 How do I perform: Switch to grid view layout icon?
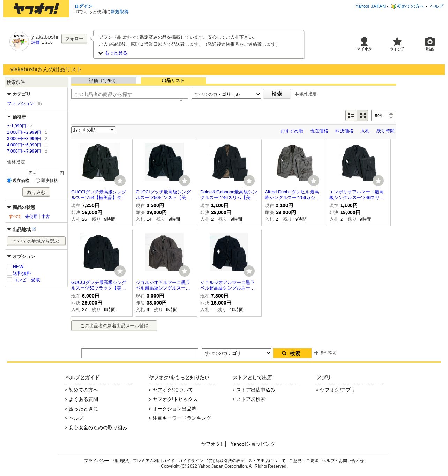point(363,116)
